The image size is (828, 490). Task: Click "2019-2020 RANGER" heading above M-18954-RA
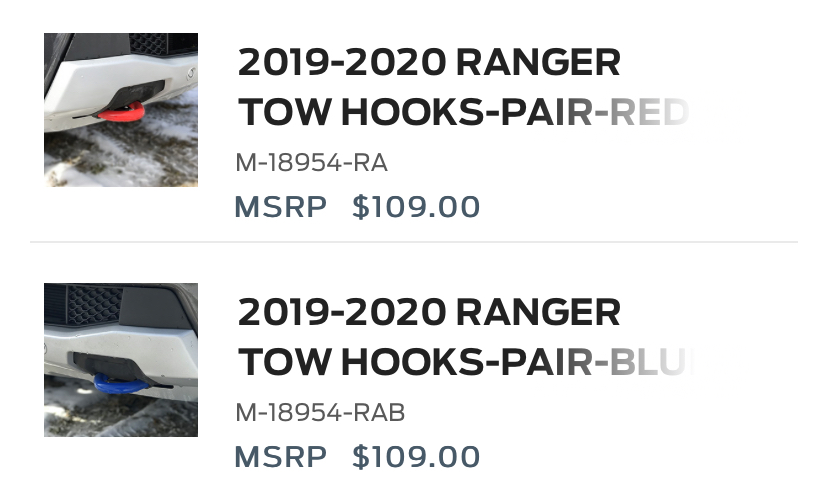coord(429,62)
